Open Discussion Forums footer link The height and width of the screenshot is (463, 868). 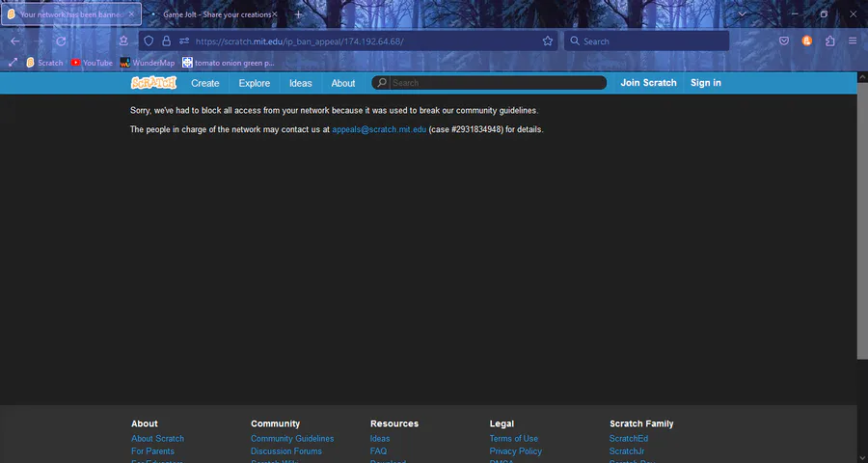click(286, 450)
